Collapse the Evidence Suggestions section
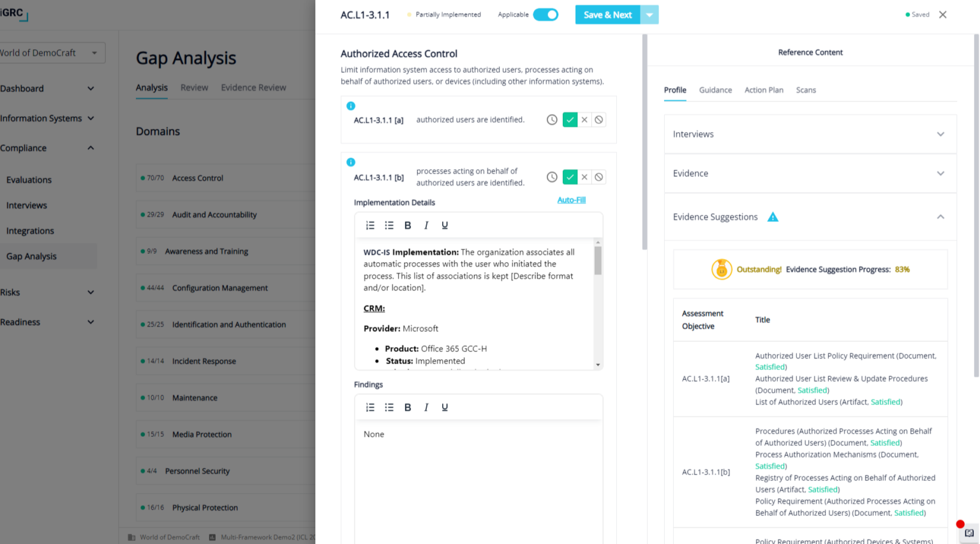This screenshot has width=980, height=544. click(x=940, y=217)
